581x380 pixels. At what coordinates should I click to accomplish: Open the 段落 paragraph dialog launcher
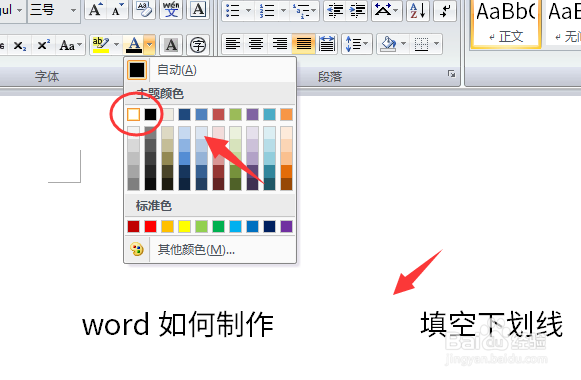point(451,74)
